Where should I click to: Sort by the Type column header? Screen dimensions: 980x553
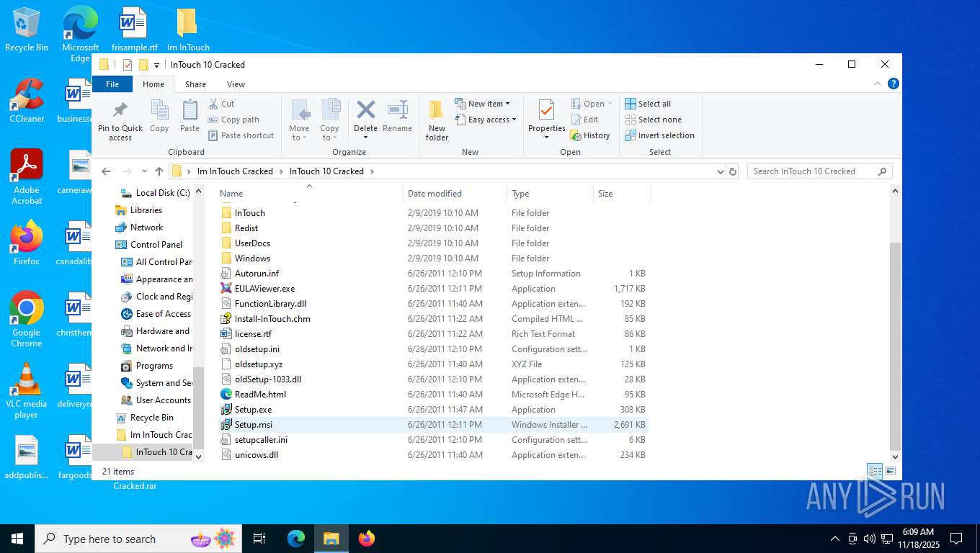click(550, 193)
